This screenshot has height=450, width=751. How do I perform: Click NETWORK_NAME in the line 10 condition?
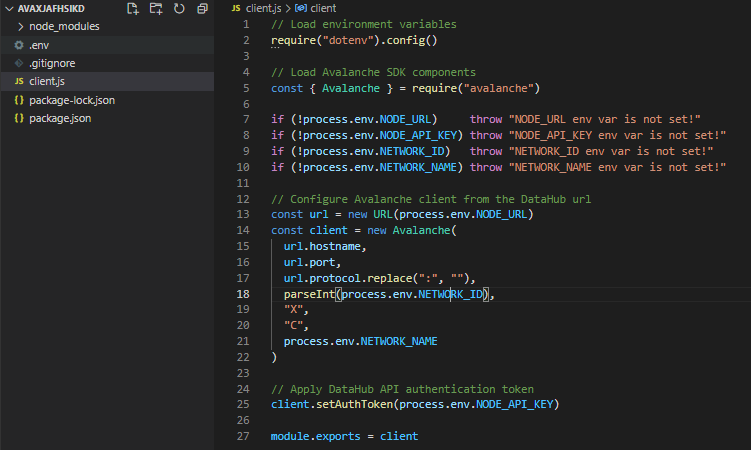pyautogui.click(x=418, y=167)
